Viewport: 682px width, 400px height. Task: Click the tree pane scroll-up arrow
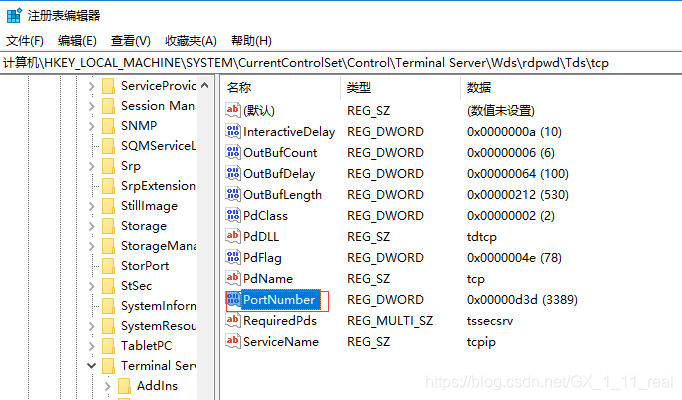coord(204,85)
